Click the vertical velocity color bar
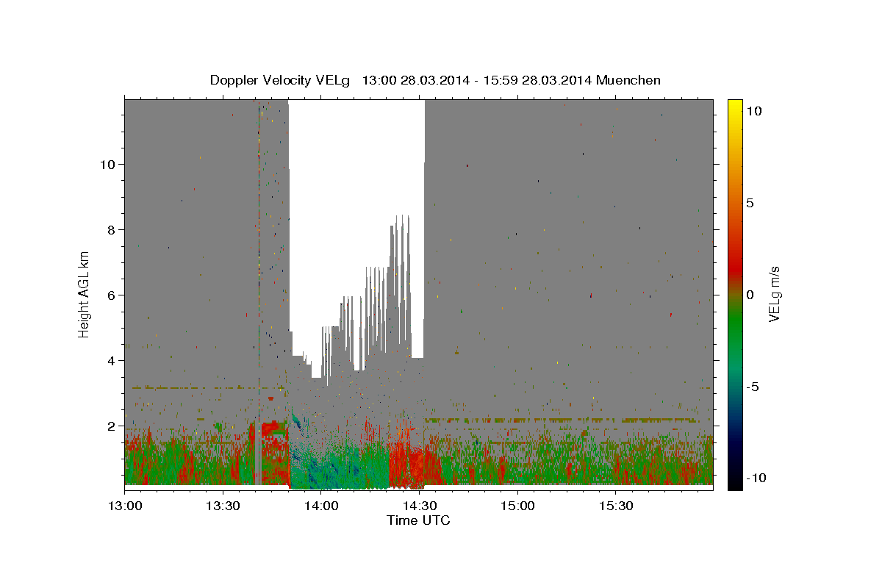This screenshot has height=588, width=882. (734, 294)
